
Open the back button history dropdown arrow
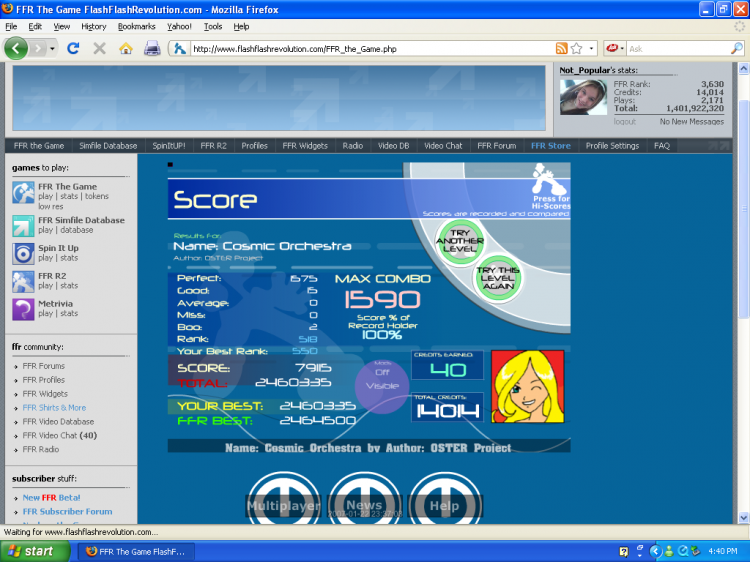(50, 48)
